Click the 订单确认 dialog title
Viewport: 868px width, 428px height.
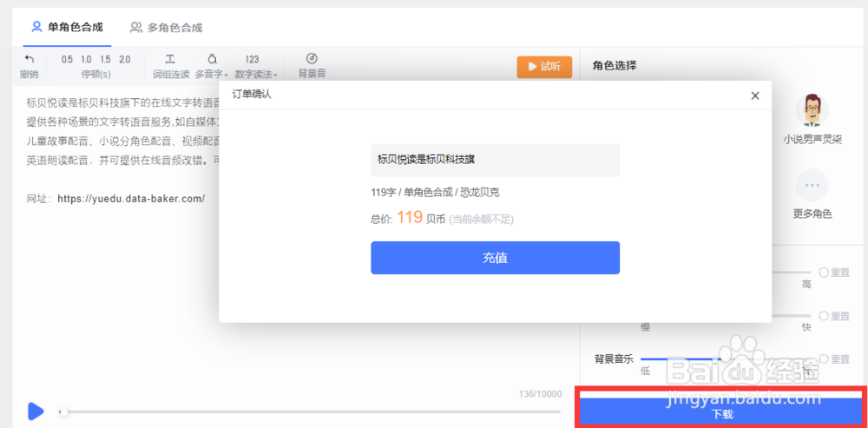pos(252,95)
